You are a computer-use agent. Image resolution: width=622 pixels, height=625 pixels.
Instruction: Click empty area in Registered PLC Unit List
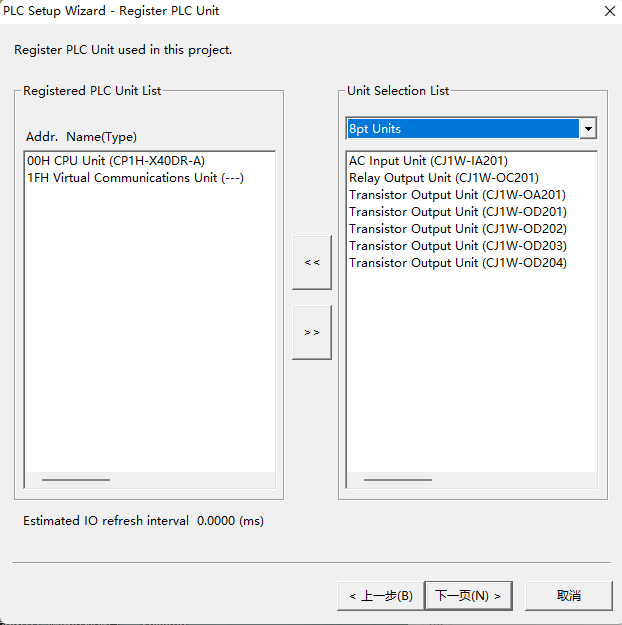coord(150,327)
